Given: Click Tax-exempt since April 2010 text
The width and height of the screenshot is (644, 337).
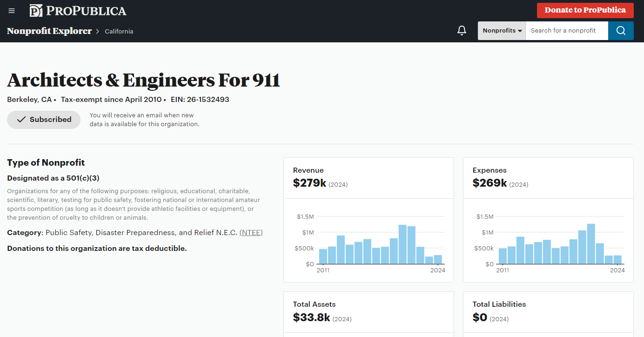Looking at the screenshot, I should pyautogui.click(x=111, y=100).
